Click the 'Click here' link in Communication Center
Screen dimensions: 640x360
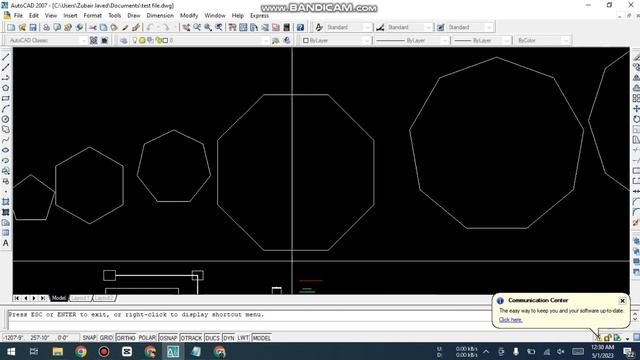[x=511, y=320]
